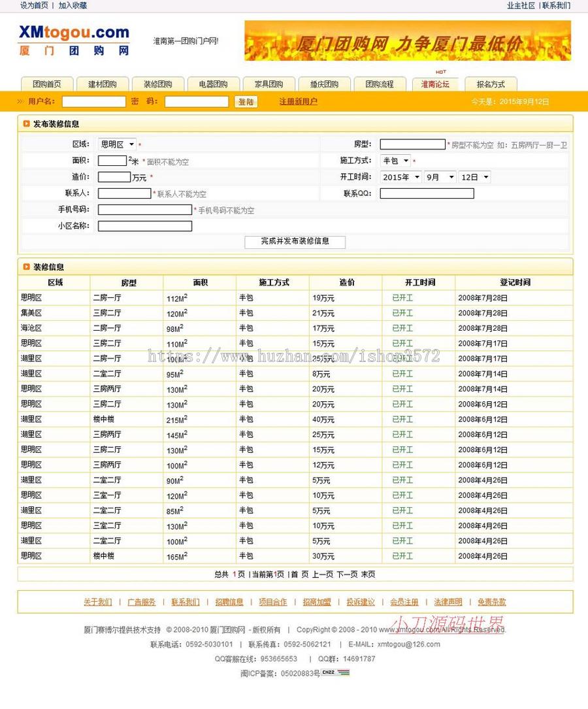
Task: Switch to the 建材团购 tab
Action: click(x=103, y=84)
